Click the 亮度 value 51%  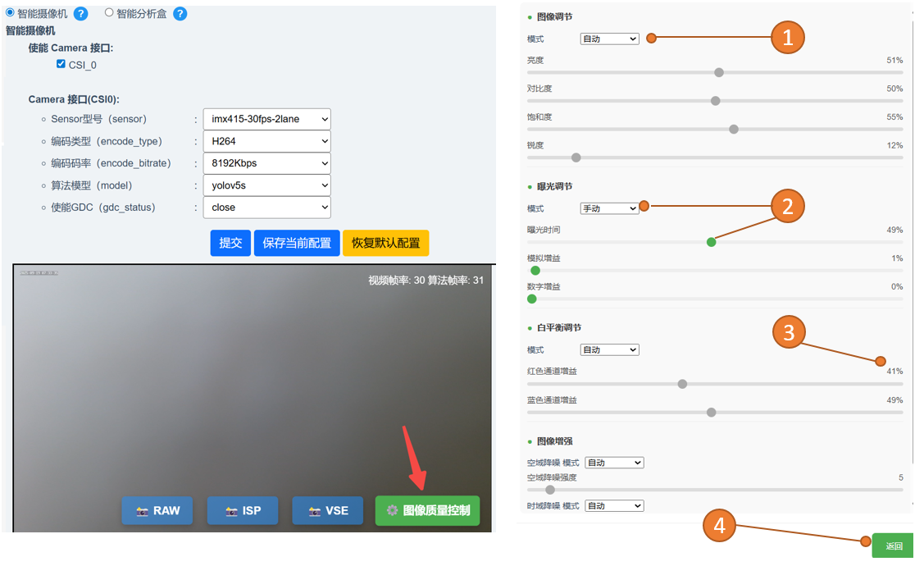(x=894, y=60)
